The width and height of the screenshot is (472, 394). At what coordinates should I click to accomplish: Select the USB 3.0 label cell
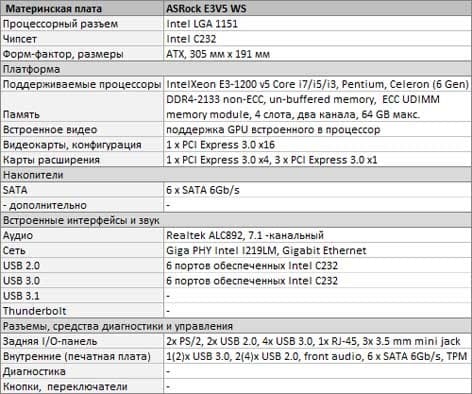82,281
